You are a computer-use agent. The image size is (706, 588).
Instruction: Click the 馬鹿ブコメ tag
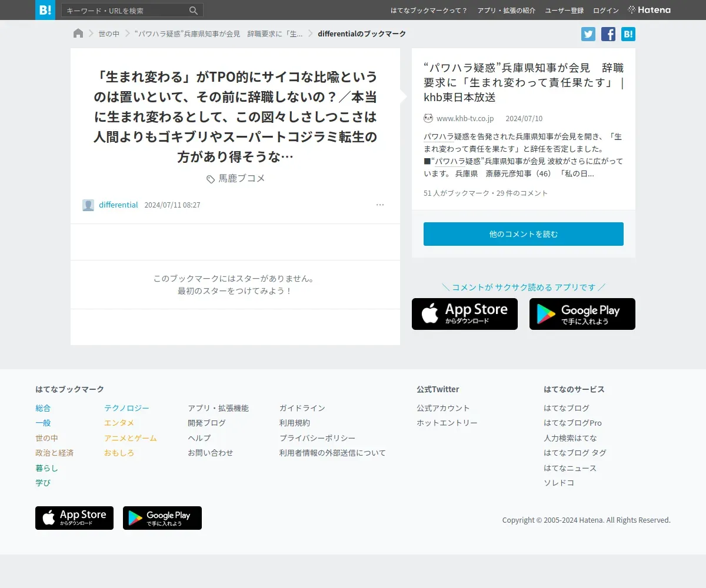pyautogui.click(x=242, y=178)
